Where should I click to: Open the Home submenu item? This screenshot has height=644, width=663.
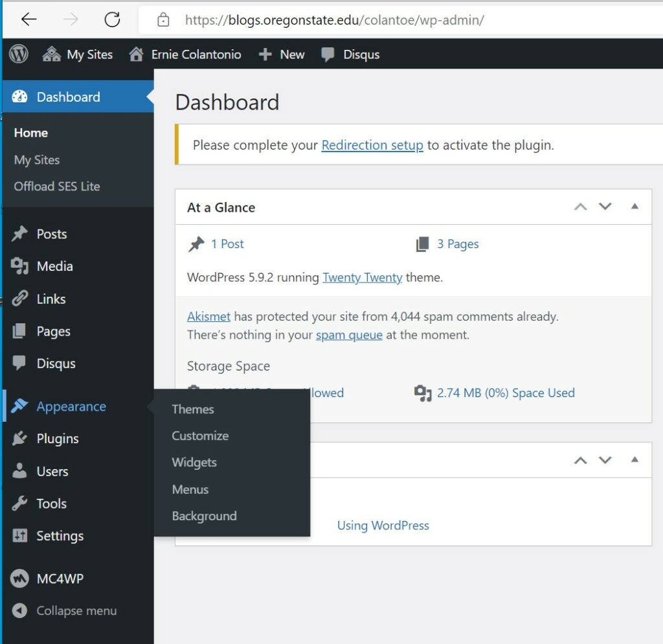(31, 133)
